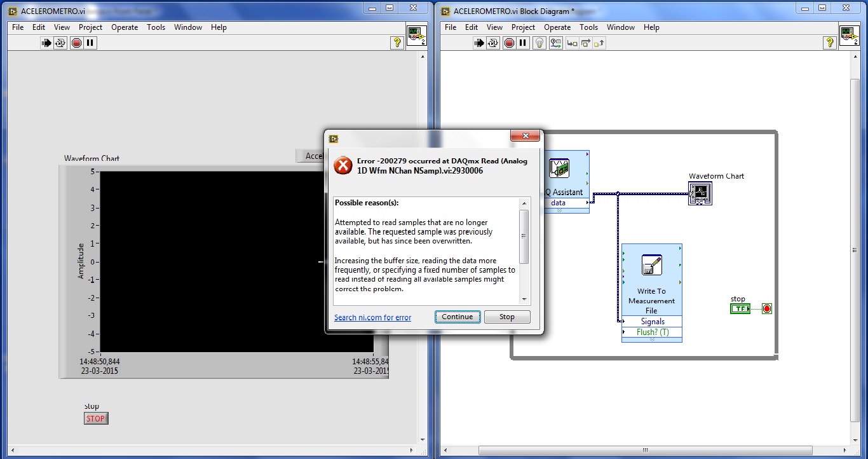This screenshot has width=868, height=459.
Task: Open the Window menu in the Block Diagram window
Action: pos(621,27)
